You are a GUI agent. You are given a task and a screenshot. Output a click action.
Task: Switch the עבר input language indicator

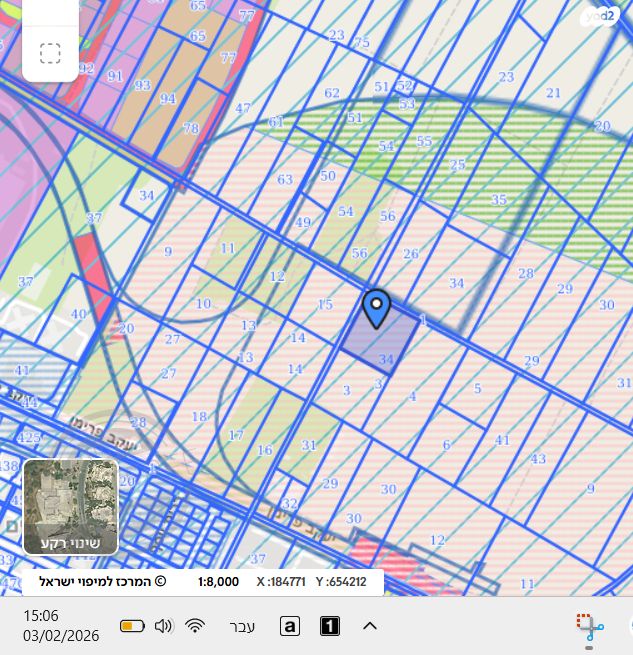[243, 626]
